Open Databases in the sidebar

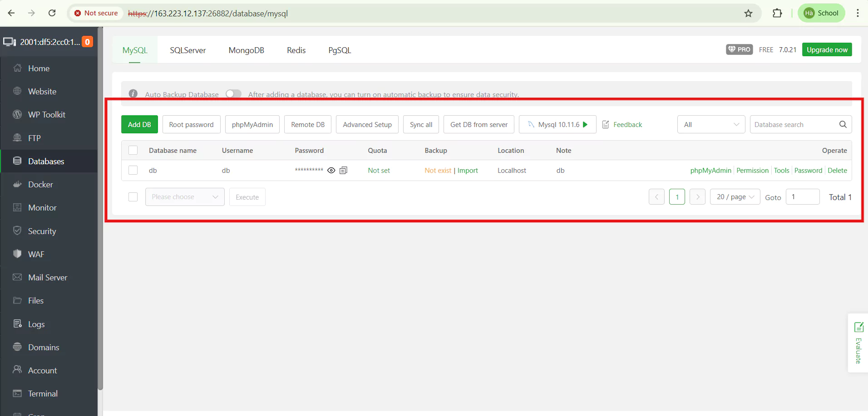coord(49,161)
